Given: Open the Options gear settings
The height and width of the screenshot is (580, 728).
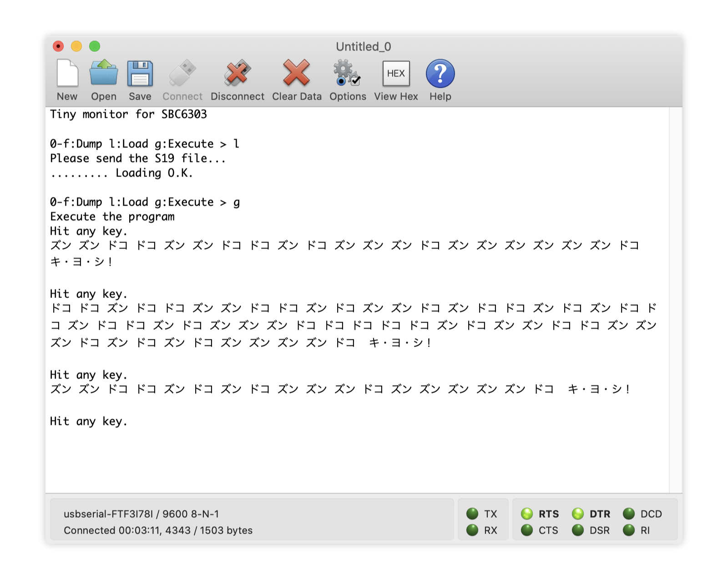Looking at the screenshot, I should (347, 74).
